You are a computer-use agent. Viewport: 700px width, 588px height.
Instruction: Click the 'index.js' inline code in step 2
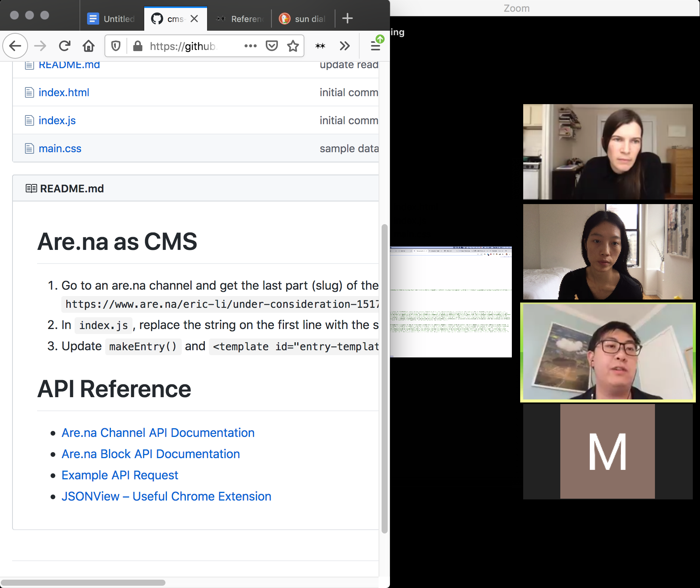(x=103, y=326)
